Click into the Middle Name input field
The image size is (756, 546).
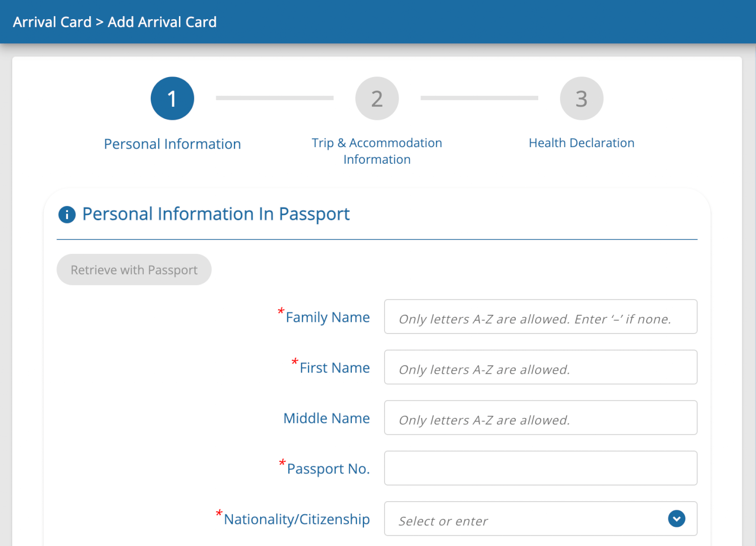pos(540,418)
